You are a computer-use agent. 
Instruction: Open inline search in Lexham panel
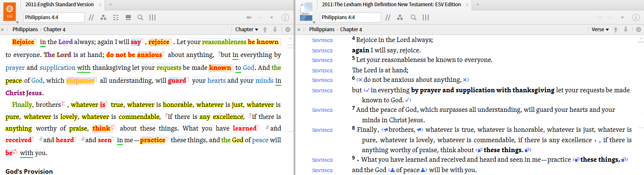(413, 17)
